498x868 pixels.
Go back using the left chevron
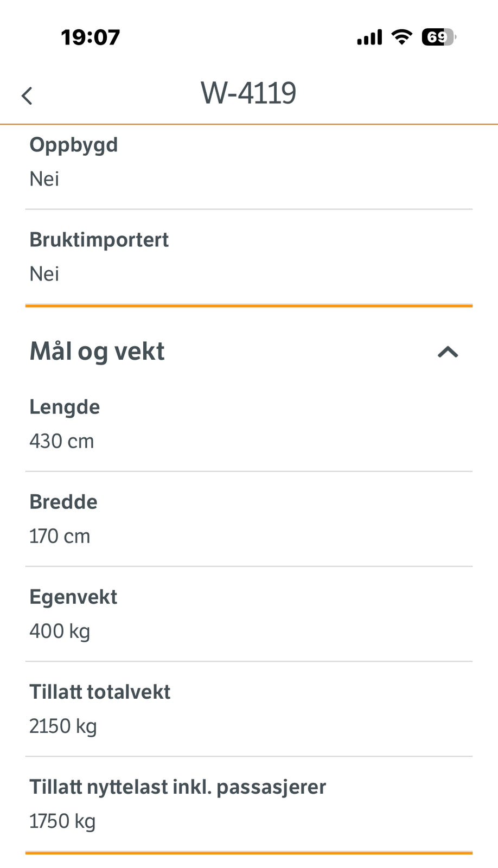pos(27,96)
